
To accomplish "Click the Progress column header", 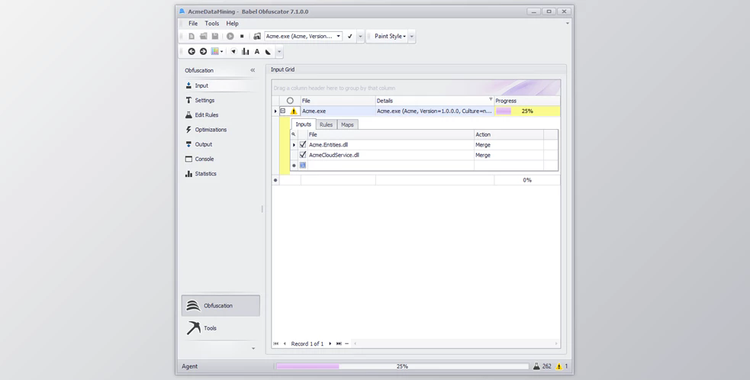I will (527, 101).
